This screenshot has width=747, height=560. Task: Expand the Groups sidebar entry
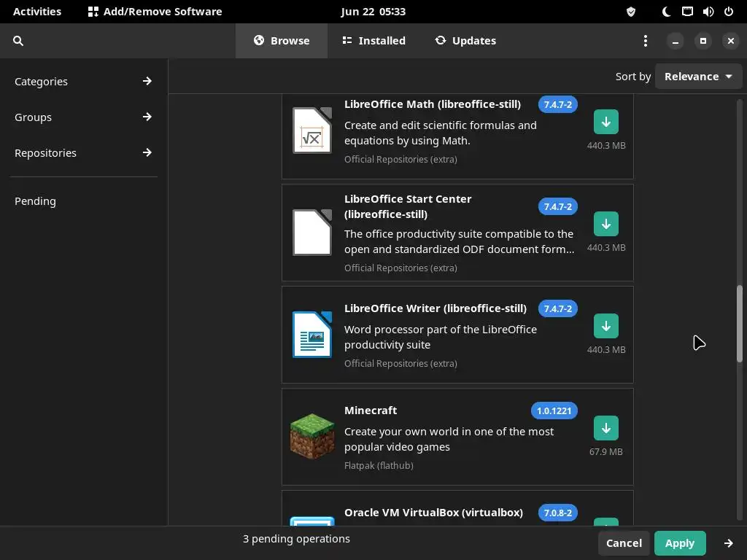[83, 117]
